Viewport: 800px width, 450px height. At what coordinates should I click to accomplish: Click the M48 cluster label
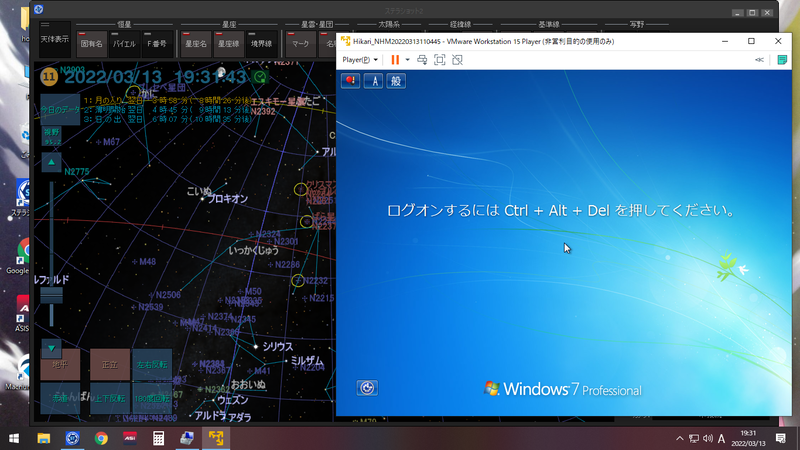click(x=147, y=262)
